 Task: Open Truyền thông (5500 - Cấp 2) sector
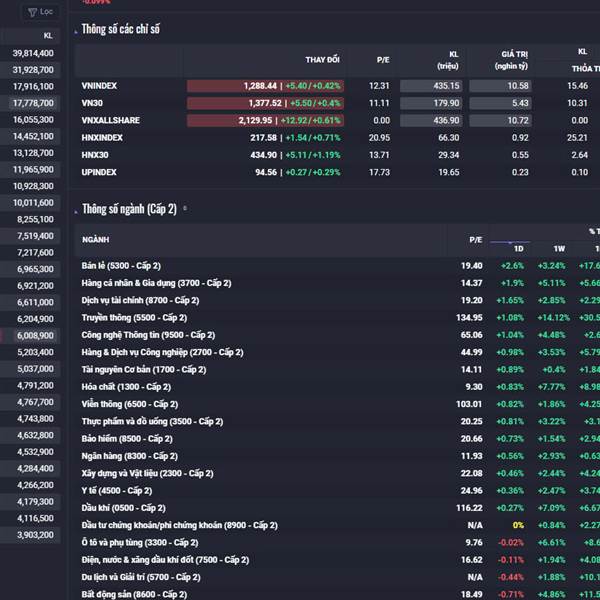click(134, 318)
